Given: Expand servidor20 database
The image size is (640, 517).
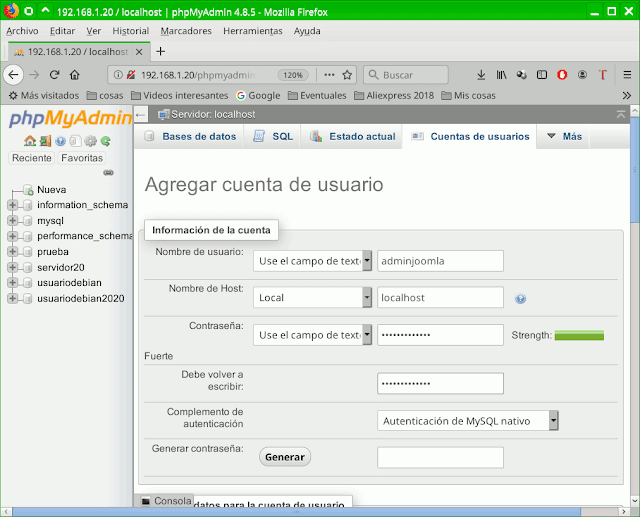Looking at the screenshot, I should pyautogui.click(x=13, y=267).
